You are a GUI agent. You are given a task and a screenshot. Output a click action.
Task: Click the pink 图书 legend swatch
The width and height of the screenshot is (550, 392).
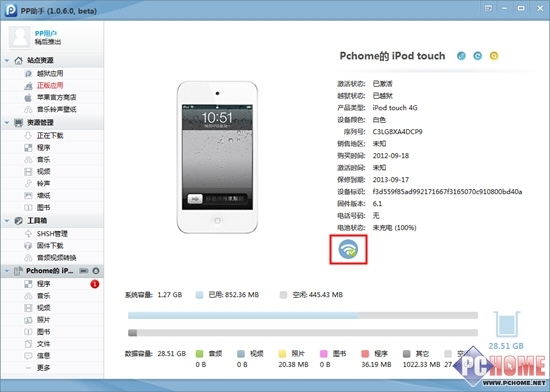click(324, 354)
